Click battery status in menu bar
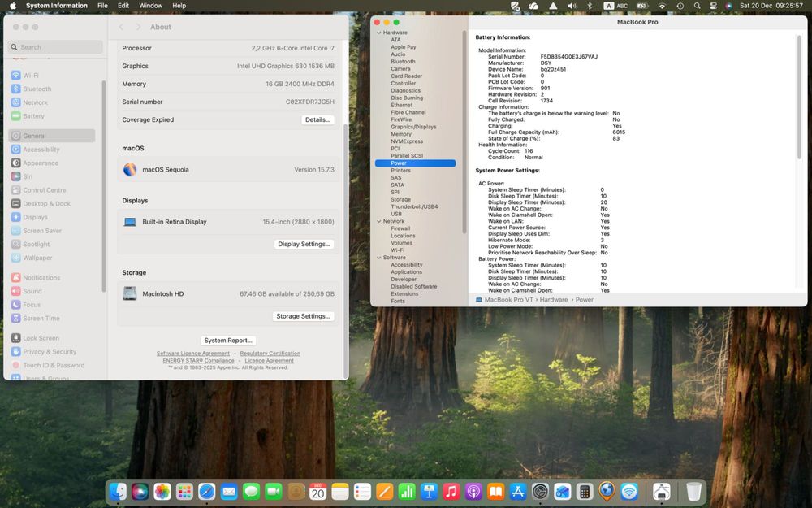This screenshot has height=508, width=812. pyautogui.click(x=642, y=6)
